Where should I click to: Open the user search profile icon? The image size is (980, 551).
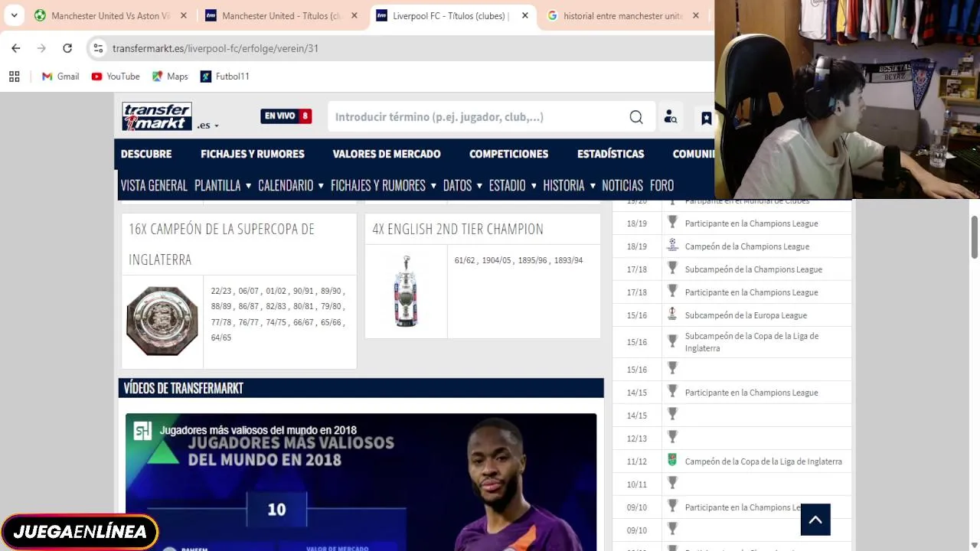pyautogui.click(x=671, y=117)
